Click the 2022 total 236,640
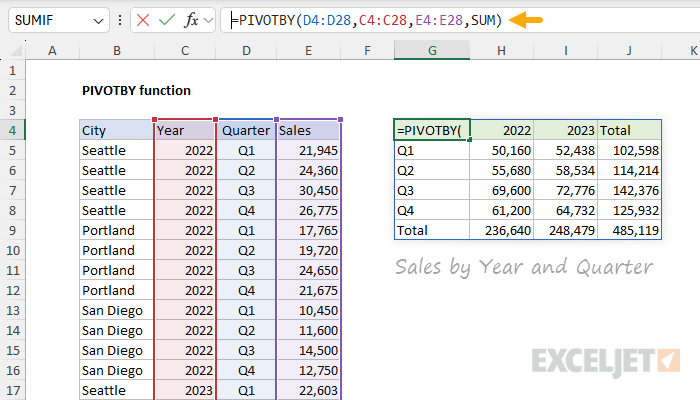This screenshot has width=700, height=400. click(x=502, y=230)
